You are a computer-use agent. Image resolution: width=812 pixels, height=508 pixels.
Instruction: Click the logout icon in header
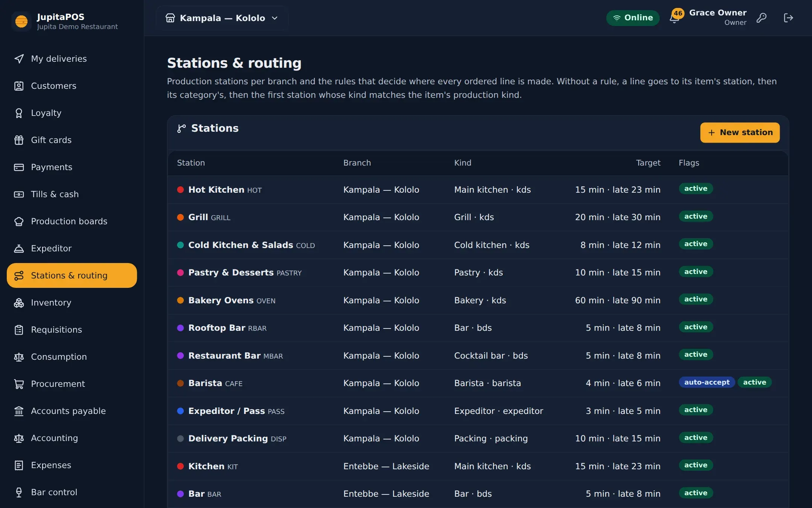pos(788,18)
